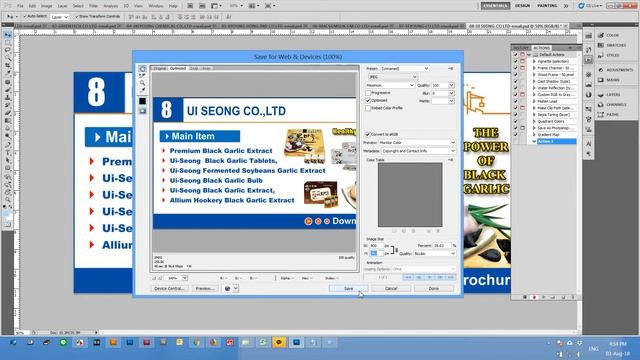Click the Device Central button
The image size is (640, 360).
coord(169,289)
